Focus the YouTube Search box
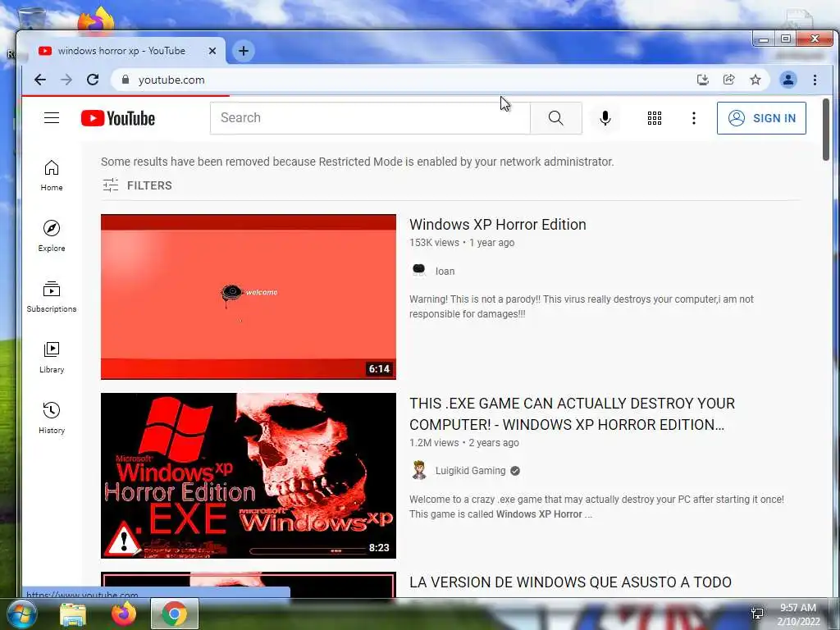 coord(370,118)
